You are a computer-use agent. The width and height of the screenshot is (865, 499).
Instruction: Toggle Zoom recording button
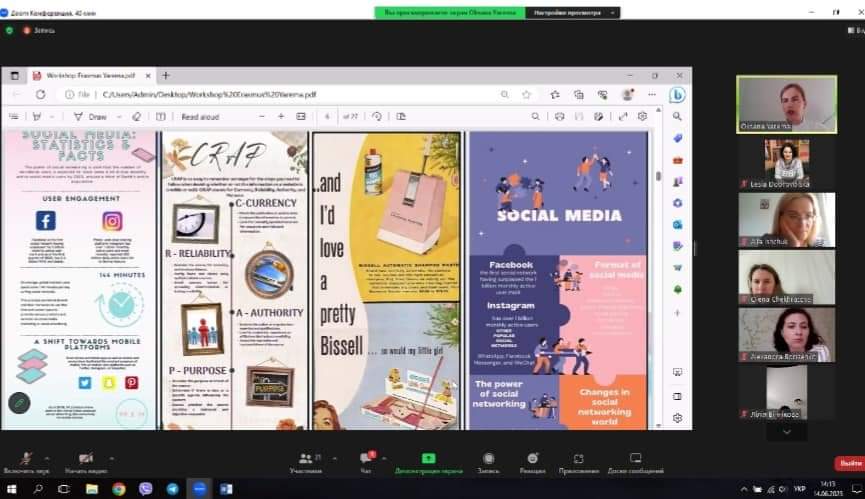click(x=488, y=462)
